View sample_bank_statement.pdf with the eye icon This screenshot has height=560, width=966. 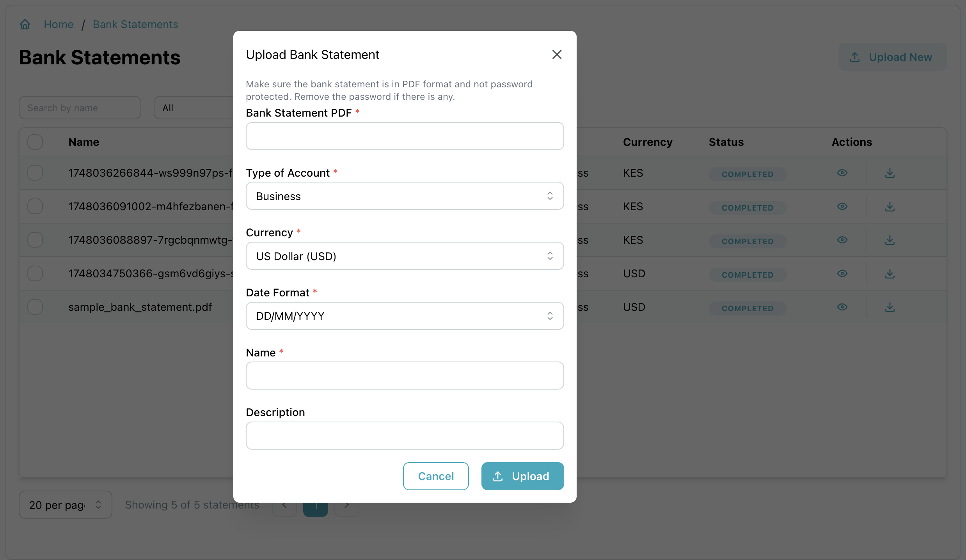coord(842,307)
